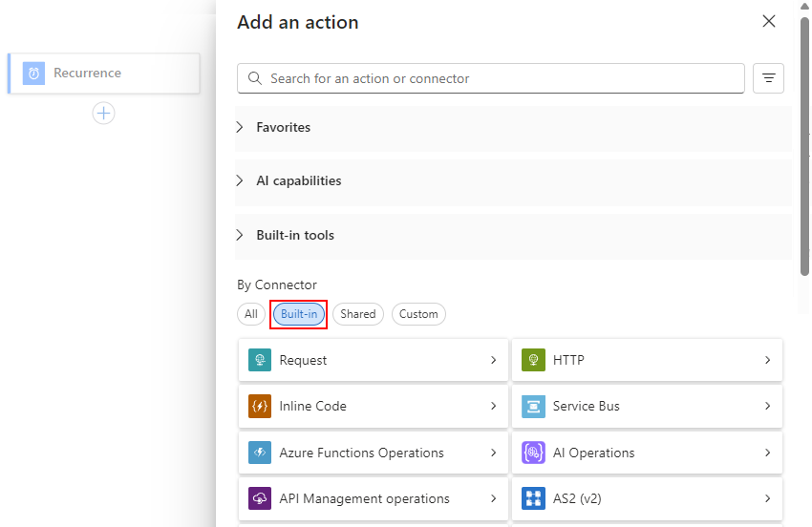
Task: Click the Inline Code connector icon
Action: tap(260, 406)
